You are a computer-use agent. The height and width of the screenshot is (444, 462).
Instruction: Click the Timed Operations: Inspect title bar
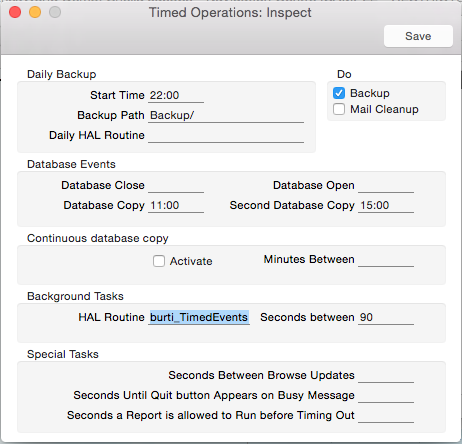[230, 13]
